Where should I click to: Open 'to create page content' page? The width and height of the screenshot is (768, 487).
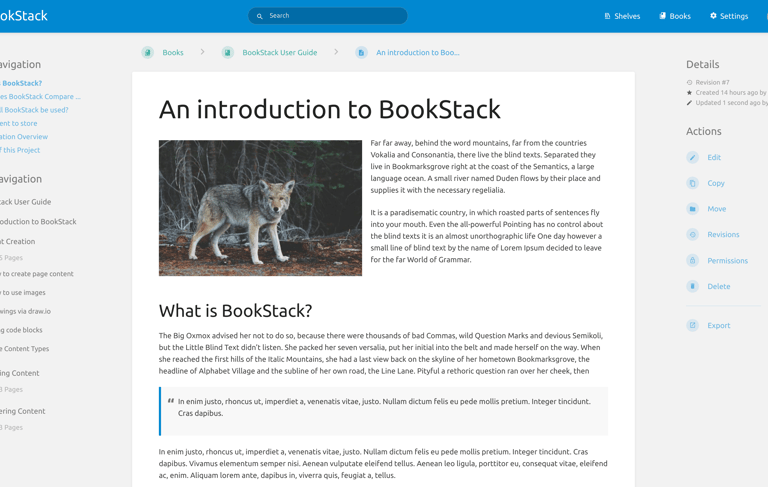[x=37, y=274]
